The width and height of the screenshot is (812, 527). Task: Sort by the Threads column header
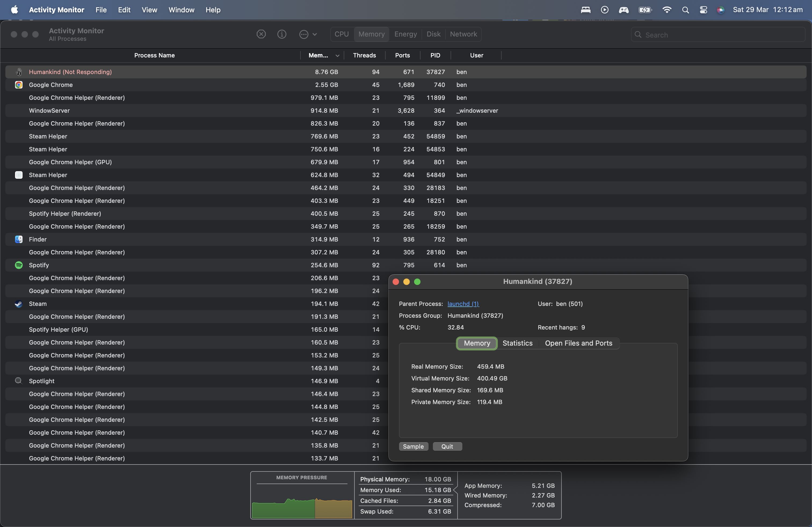364,55
